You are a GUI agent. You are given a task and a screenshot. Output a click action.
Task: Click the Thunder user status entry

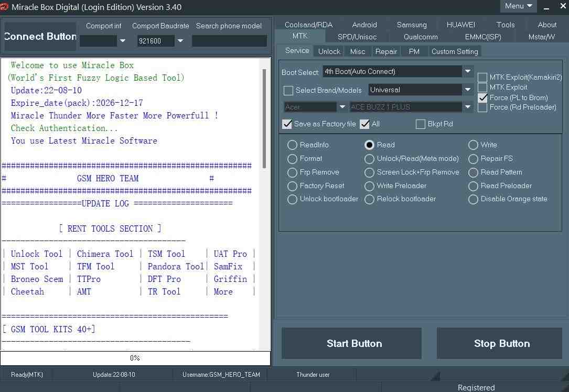pyautogui.click(x=313, y=375)
